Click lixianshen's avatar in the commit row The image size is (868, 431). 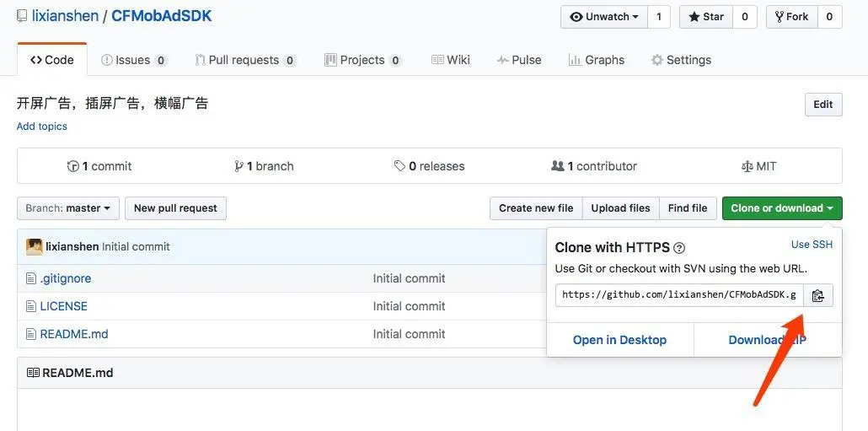35,247
